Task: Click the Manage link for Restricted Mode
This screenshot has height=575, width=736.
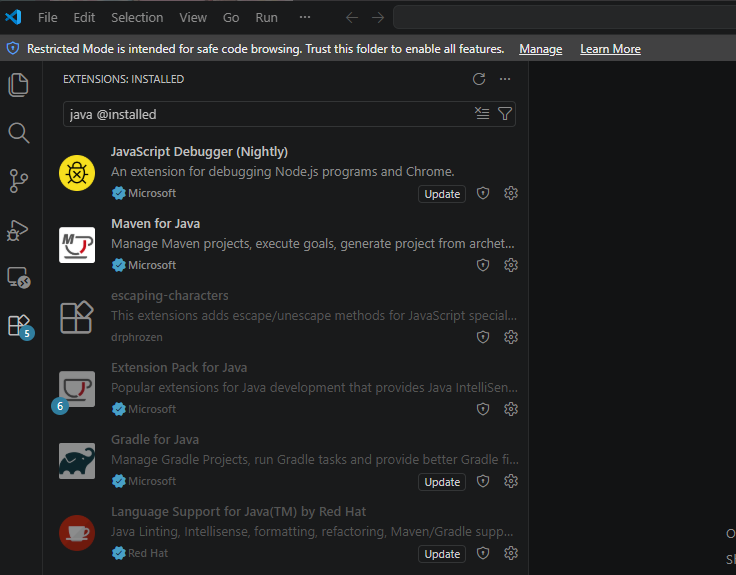Action: (x=540, y=49)
